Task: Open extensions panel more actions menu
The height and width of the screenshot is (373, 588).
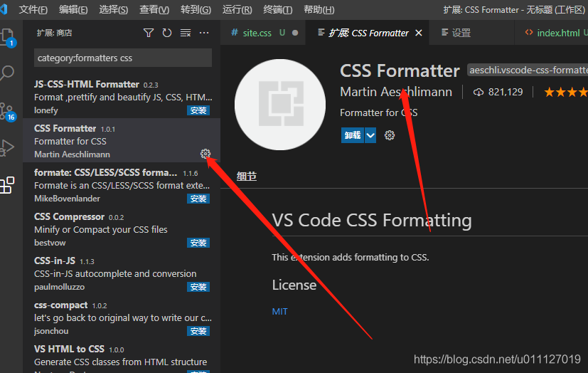Action: pyautogui.click(x=204, y=33)
